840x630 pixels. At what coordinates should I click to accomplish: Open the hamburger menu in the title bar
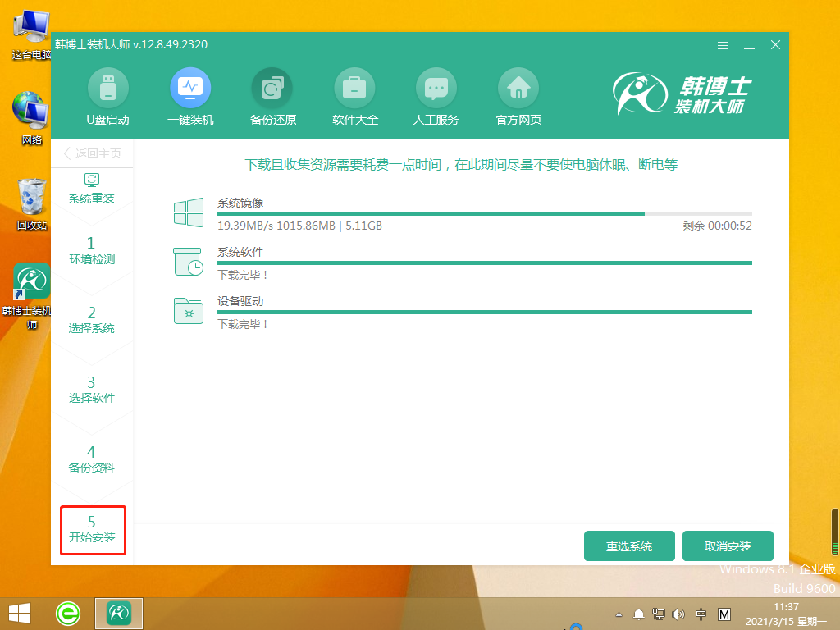click(723, 46)
